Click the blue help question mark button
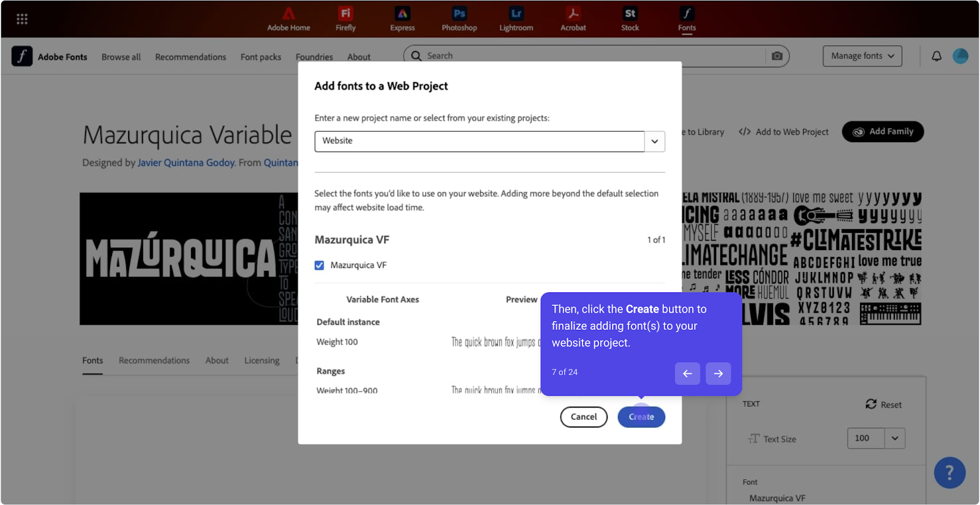The width and height of the screenshot is (980, 505). 949,473
